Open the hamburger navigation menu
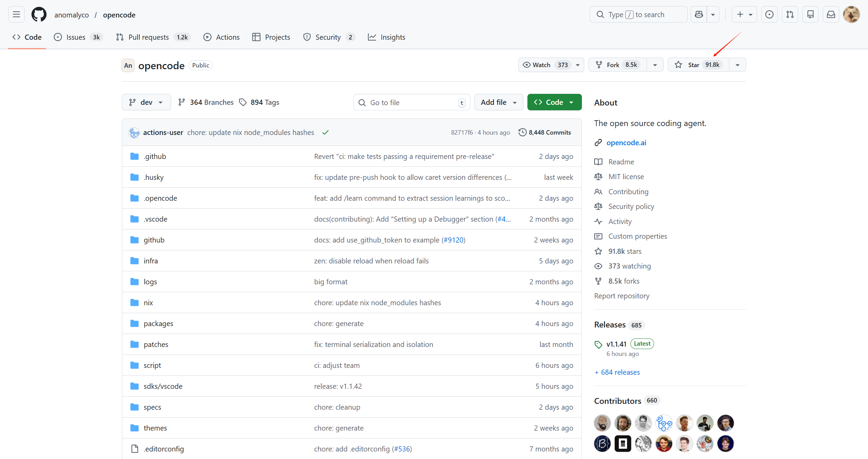 (16, 14)
